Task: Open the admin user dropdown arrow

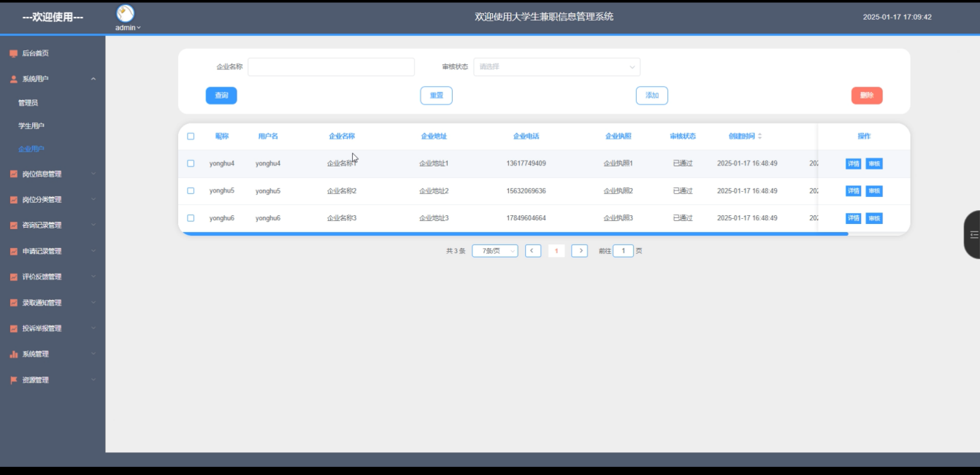Action: tap(139, 28)
